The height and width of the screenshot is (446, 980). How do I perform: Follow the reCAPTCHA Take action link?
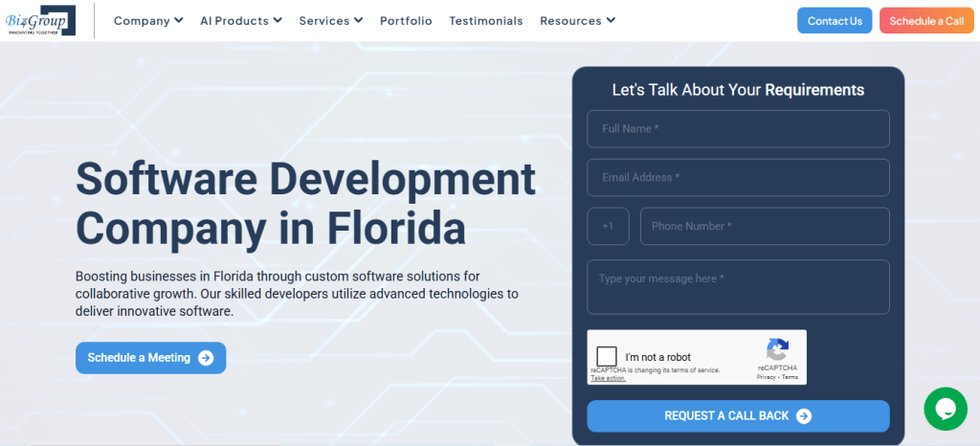pos(608,378)
